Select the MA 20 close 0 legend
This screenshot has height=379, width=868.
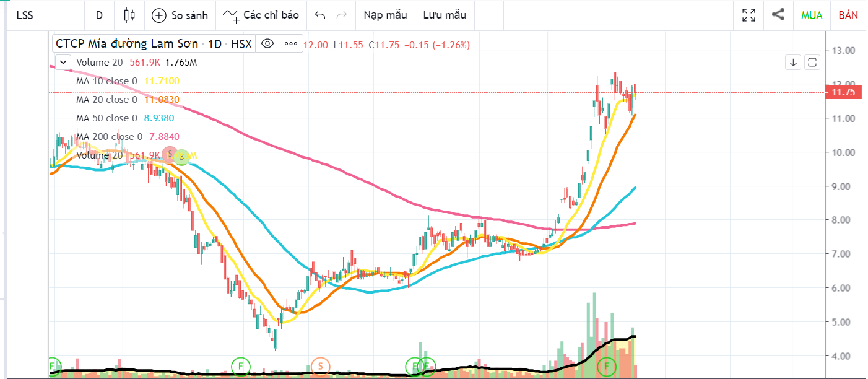pos(106,100)
